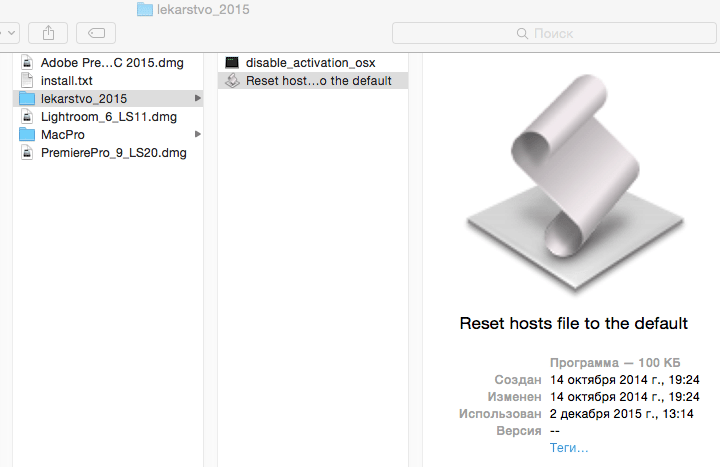720x467 pixels.
Task: Click the MacPro folder icon
Action: tap(27, 134)
